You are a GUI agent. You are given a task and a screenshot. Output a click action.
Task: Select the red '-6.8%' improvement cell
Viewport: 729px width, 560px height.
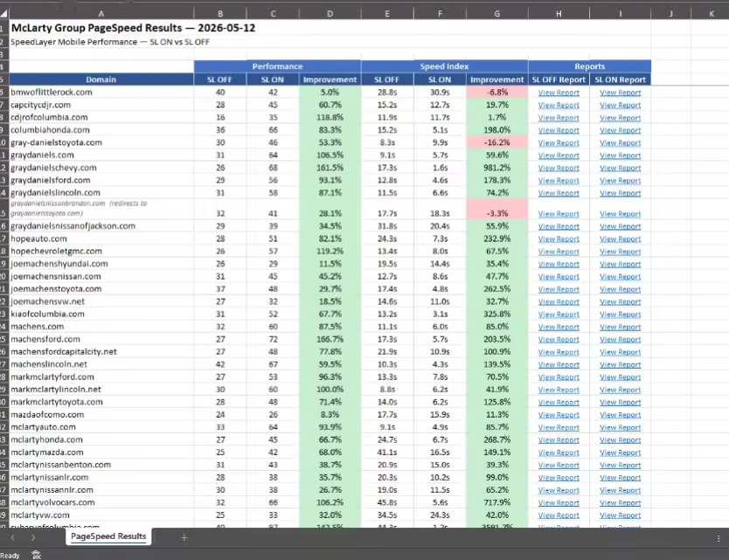click(x=497, y=92)
